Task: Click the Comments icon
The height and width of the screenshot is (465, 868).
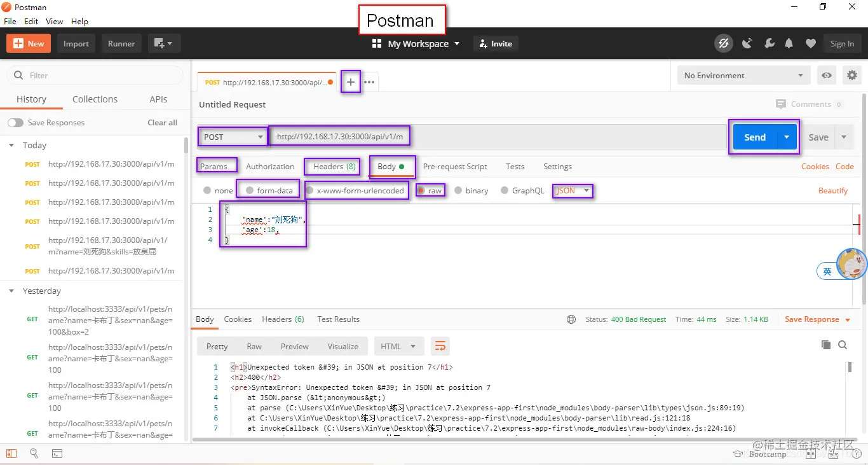Action: click(780, 104)
